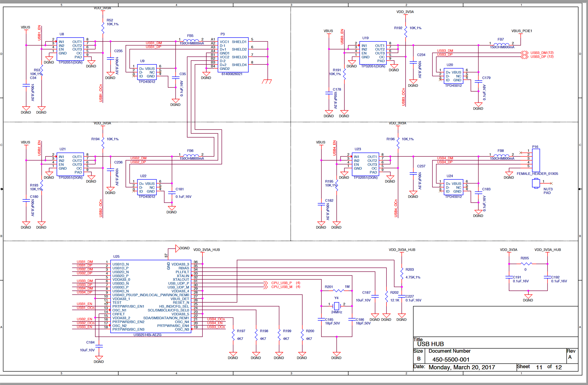Click resistor label R198
The width and height of the screenshot is (588, 385).
[264, 331]
